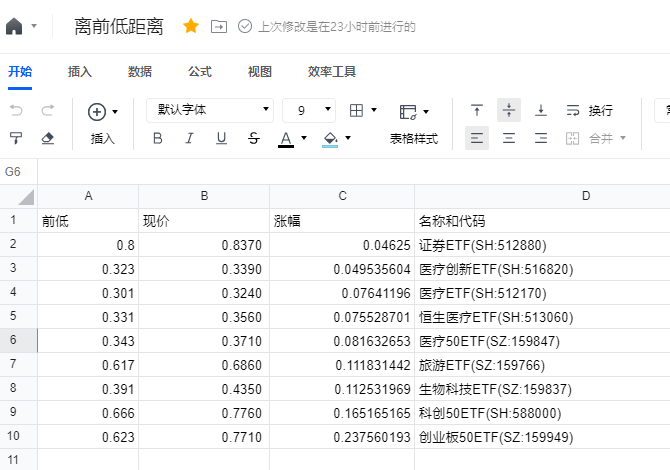Click the merge cells icon
670x470 pixels.
573,138
